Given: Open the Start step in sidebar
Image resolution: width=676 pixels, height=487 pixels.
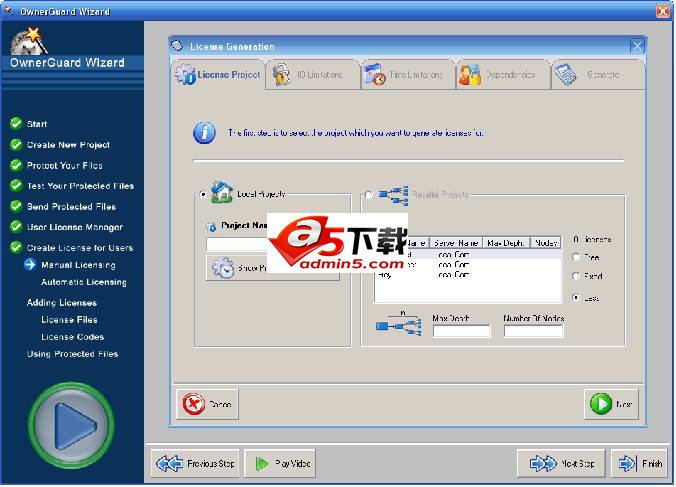Looking at the screenshot, I should pos(37,124).
